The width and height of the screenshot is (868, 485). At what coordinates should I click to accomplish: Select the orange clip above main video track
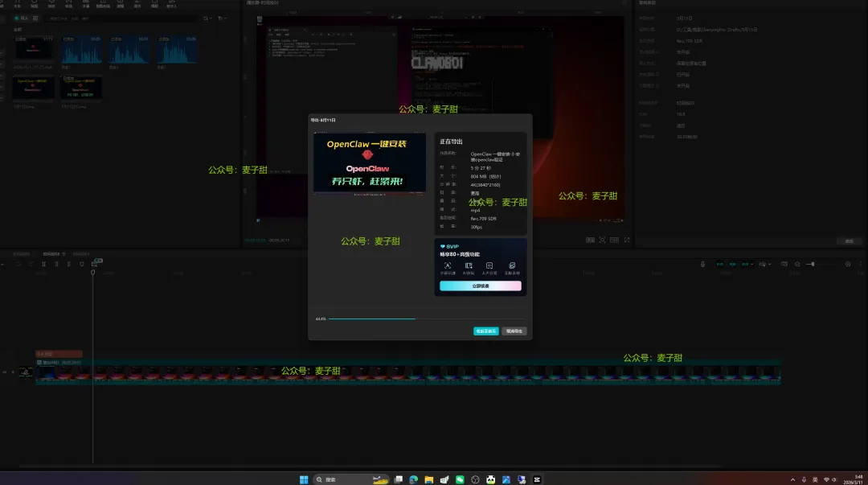(59, 354)
